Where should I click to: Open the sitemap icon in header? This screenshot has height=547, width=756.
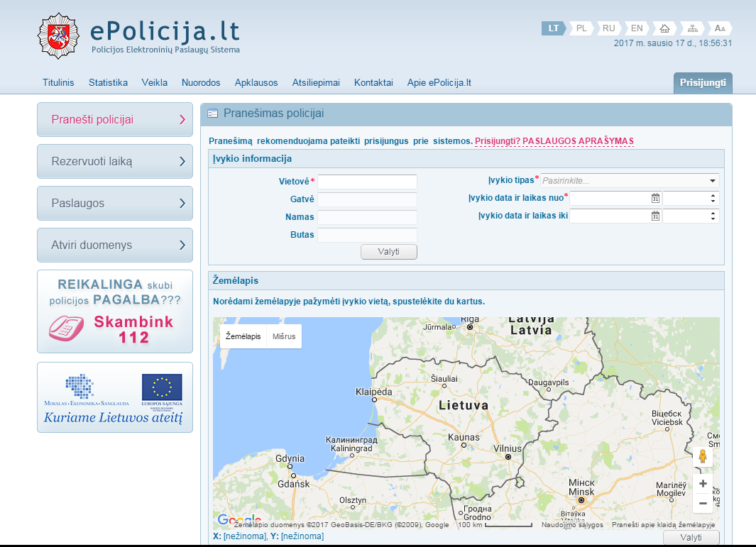tap(692, 28)
